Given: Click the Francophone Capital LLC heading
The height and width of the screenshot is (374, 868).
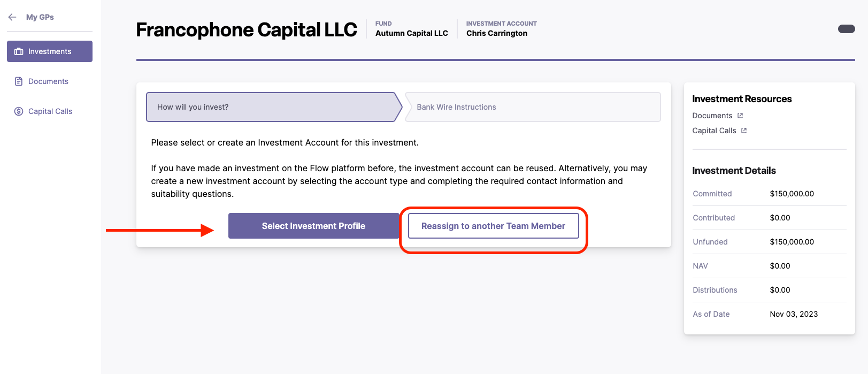Looking at the screenshot, I should click(247, 29).
